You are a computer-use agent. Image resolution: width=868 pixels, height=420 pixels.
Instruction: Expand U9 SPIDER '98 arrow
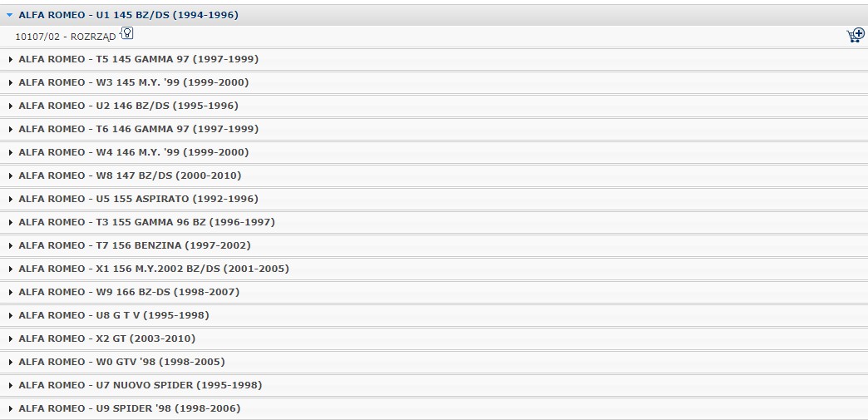11,408
